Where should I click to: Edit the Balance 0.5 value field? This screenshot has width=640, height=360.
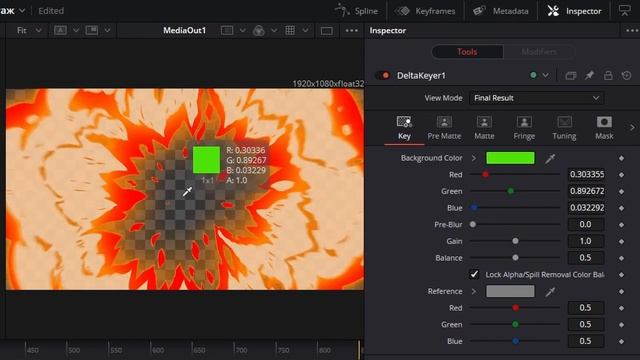[x=586, y=258]
